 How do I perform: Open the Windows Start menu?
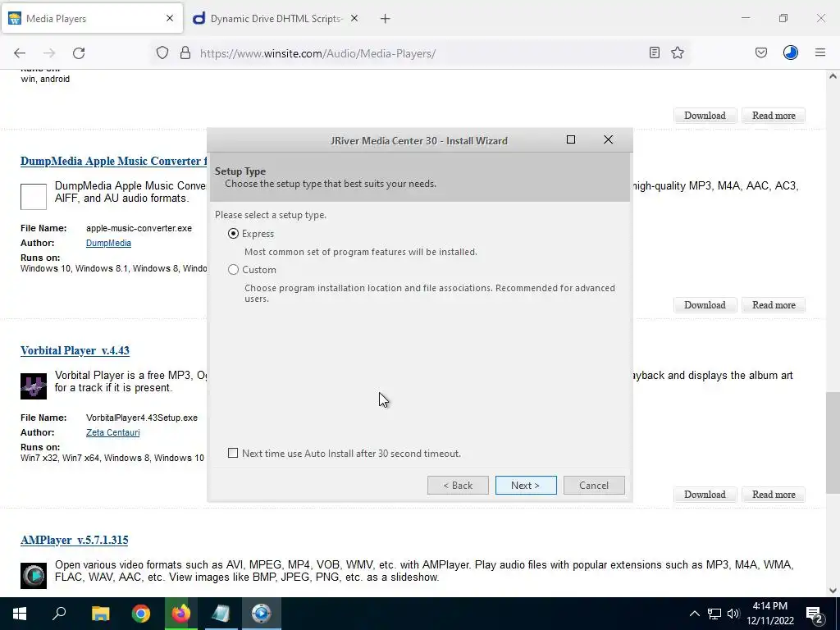(20, 614)
